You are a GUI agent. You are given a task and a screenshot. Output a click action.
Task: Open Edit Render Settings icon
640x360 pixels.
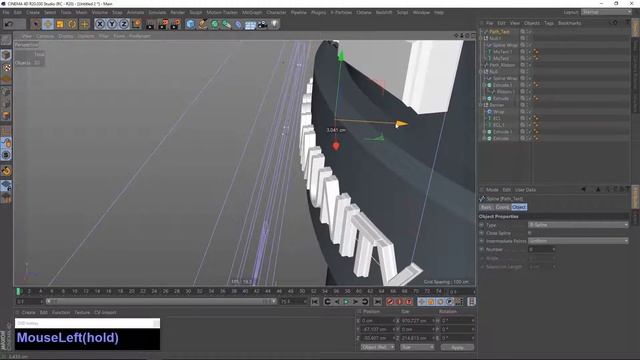click(x=176, y=24)
